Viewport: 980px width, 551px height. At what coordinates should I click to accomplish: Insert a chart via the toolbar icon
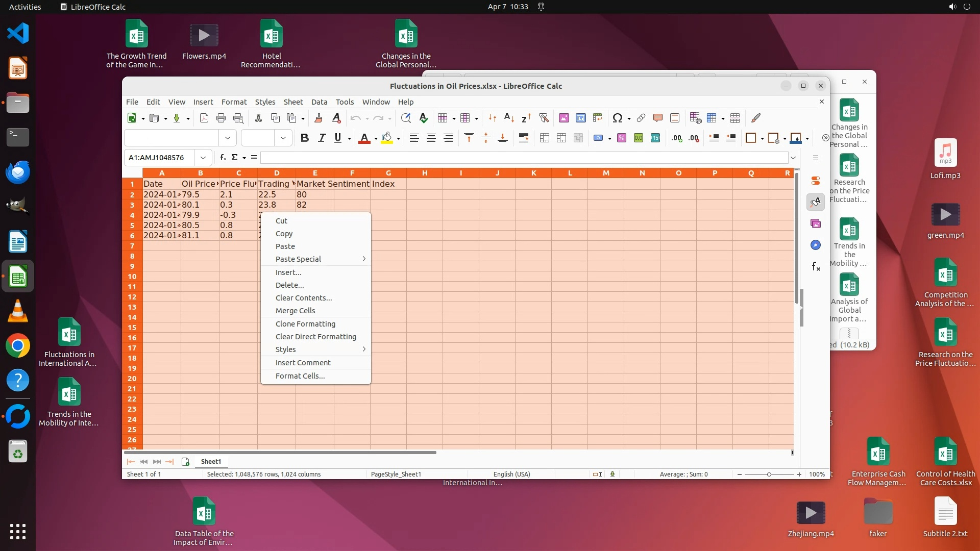(x=581, y=118)
